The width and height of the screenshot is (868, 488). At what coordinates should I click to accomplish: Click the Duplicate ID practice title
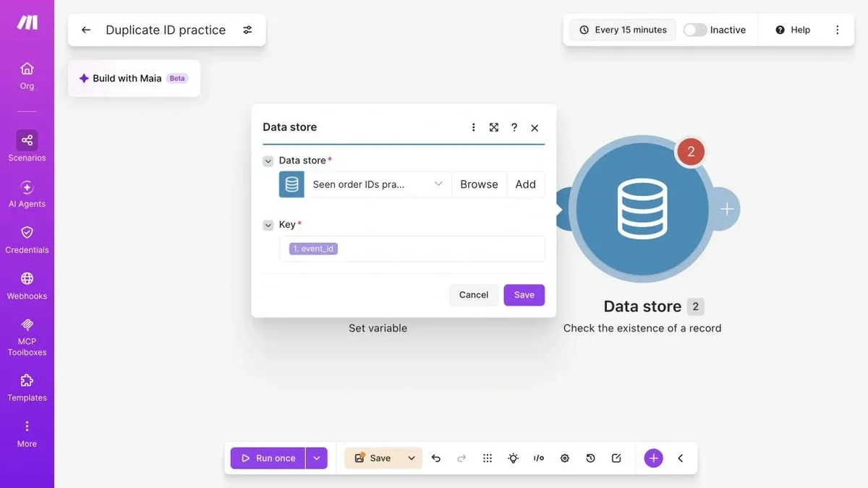pos(166,30)
